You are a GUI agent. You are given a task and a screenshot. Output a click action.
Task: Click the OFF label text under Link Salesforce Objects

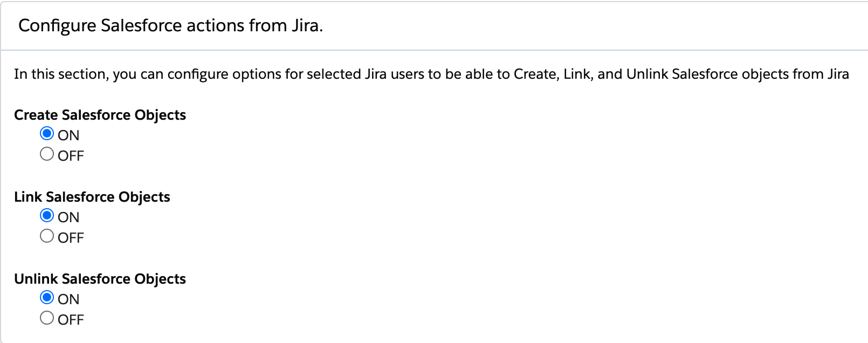tap(71, 238)
